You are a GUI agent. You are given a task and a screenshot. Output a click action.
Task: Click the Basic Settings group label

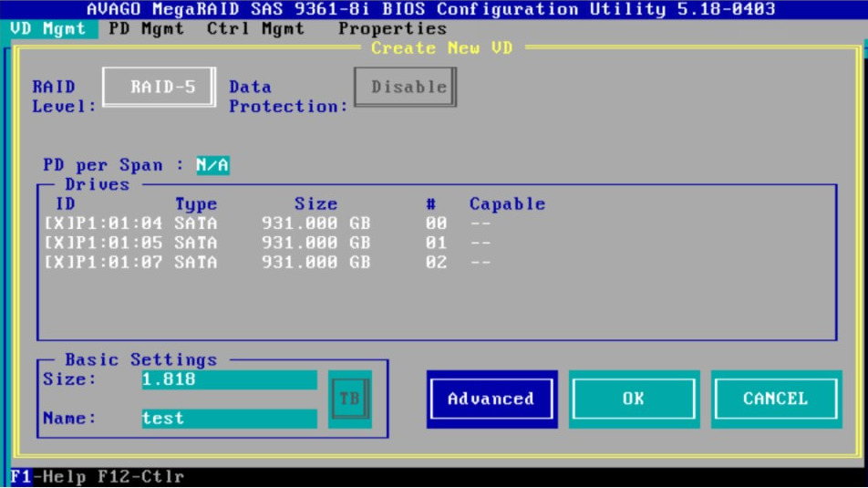[x=140, y=360]
